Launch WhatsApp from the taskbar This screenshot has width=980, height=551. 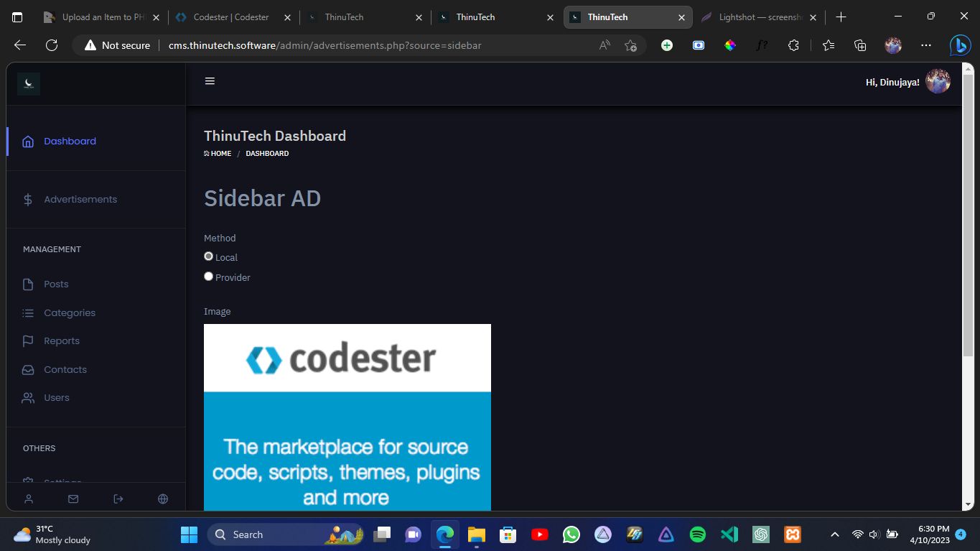(571, 534)
